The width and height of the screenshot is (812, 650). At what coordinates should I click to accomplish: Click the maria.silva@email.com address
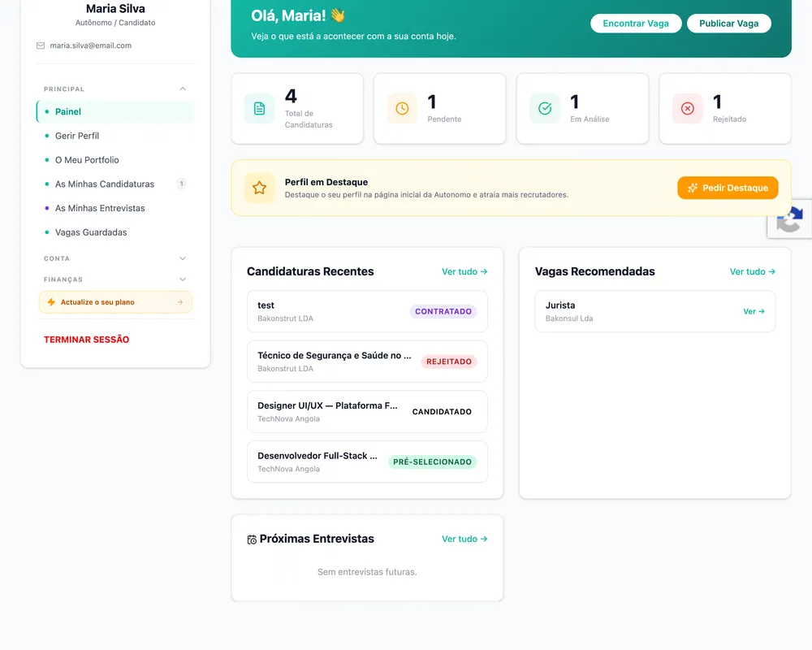point(91,45)
